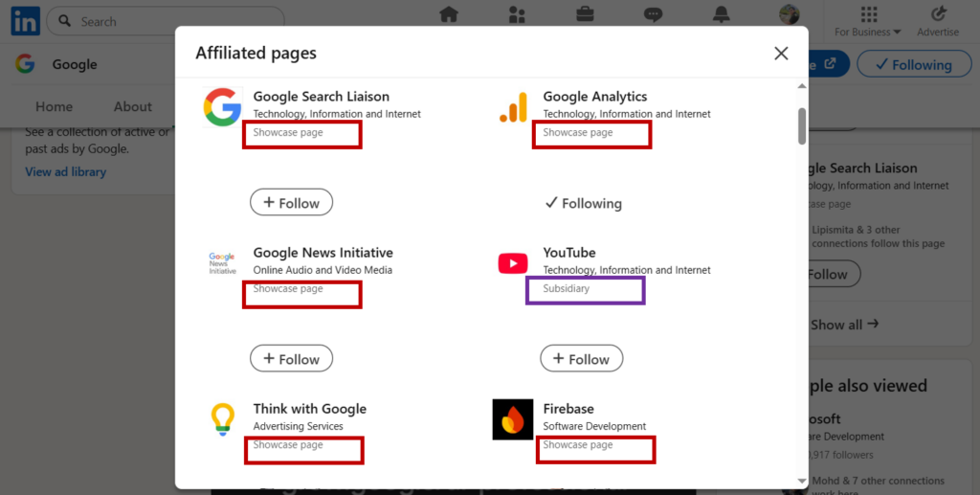
Task: Open the Messaging chat bubble icon
Action: (x=653, y=14)
